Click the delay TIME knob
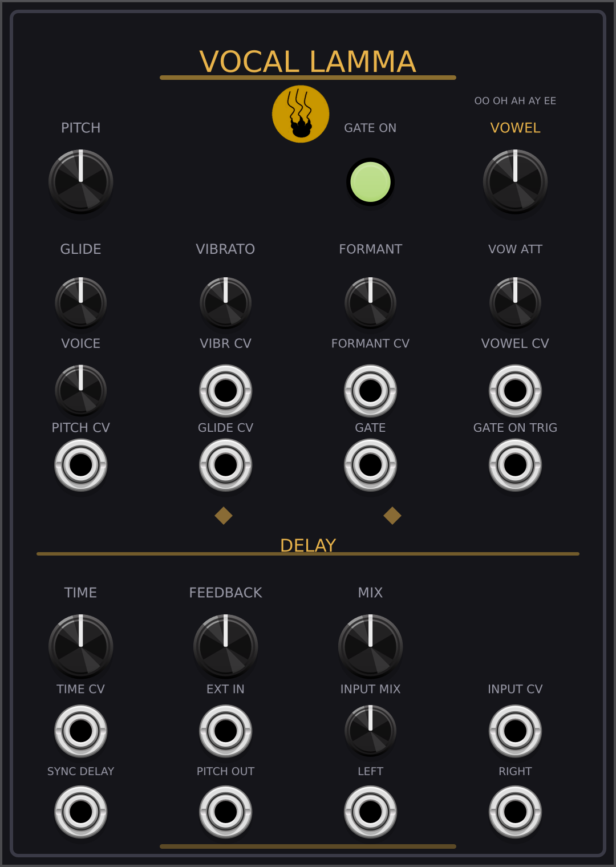616x867 pixels. 81,647
